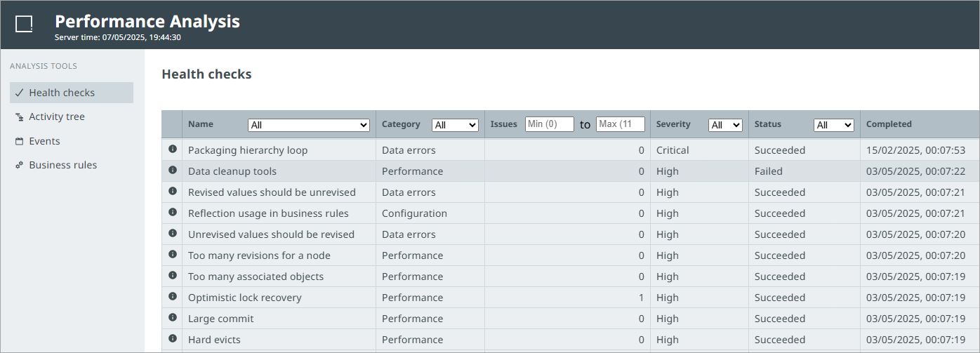Click the square app logo in header
980x353 pixels.
[x=24, y=25]
